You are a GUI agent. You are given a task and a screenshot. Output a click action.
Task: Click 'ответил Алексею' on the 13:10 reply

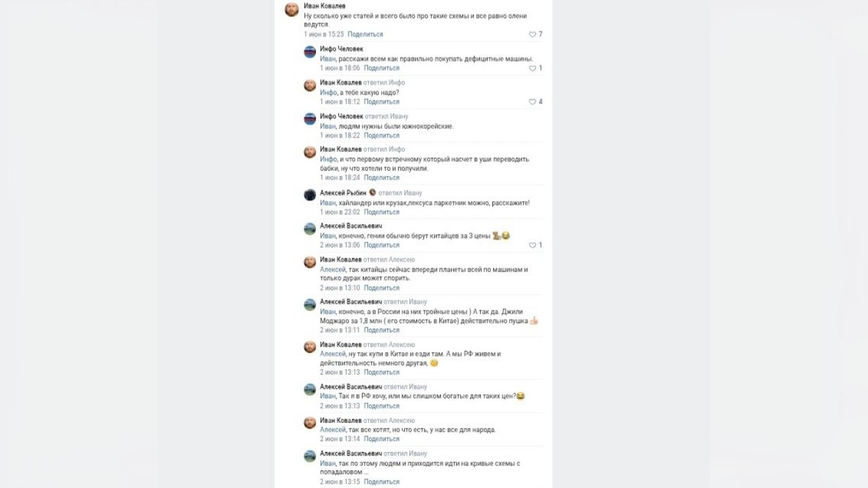(x=389, y=260)
